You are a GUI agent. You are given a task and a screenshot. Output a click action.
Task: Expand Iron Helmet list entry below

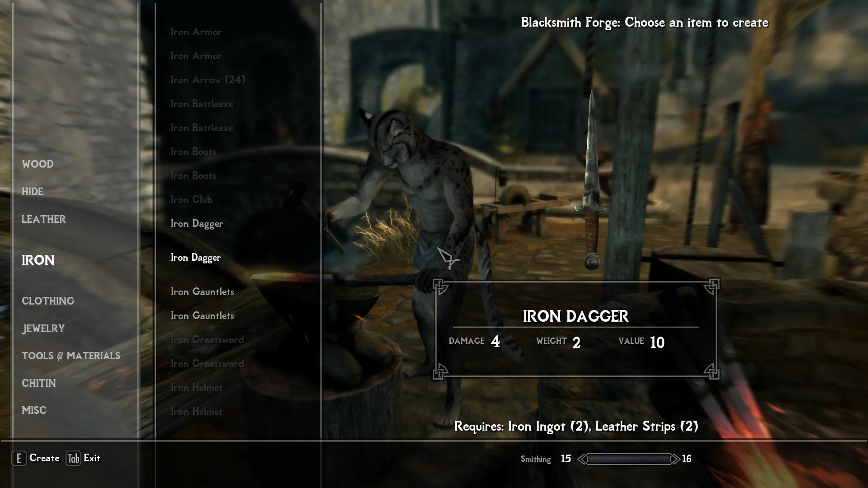(x=197, y=411)
